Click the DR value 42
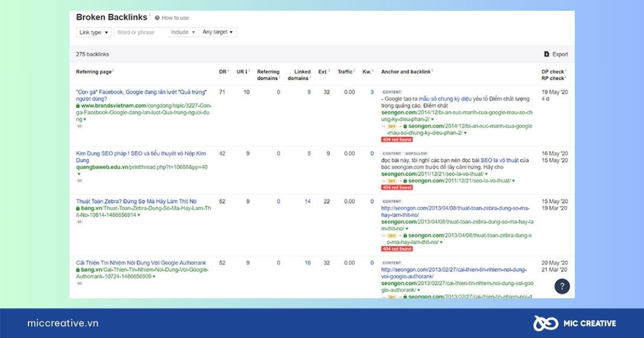 222,153
